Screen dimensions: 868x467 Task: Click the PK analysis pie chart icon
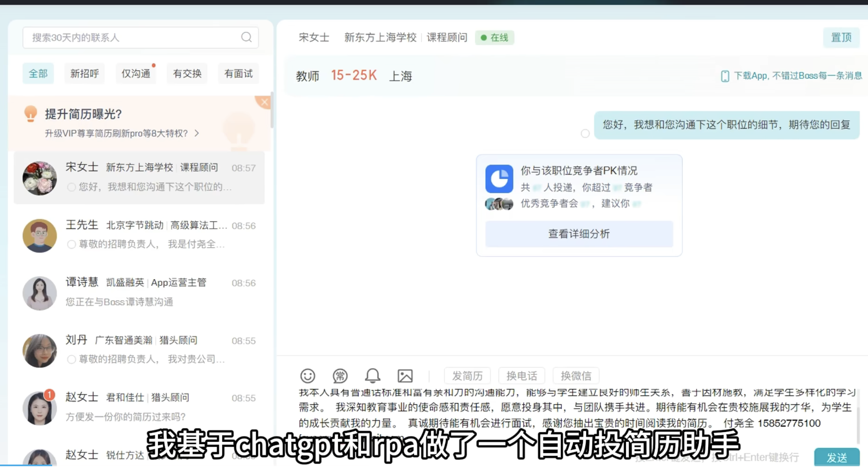pyautogui.click(x=499, y=179)
